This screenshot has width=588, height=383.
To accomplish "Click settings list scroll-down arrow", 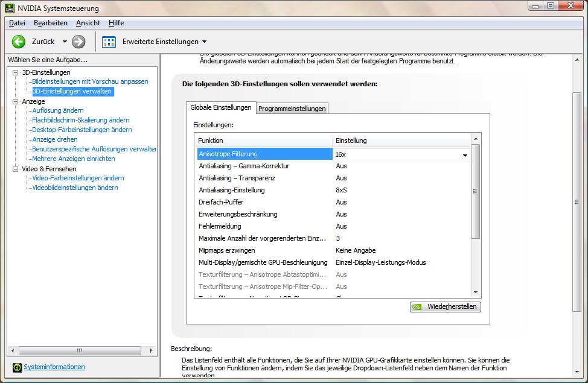I will point(476,293).
